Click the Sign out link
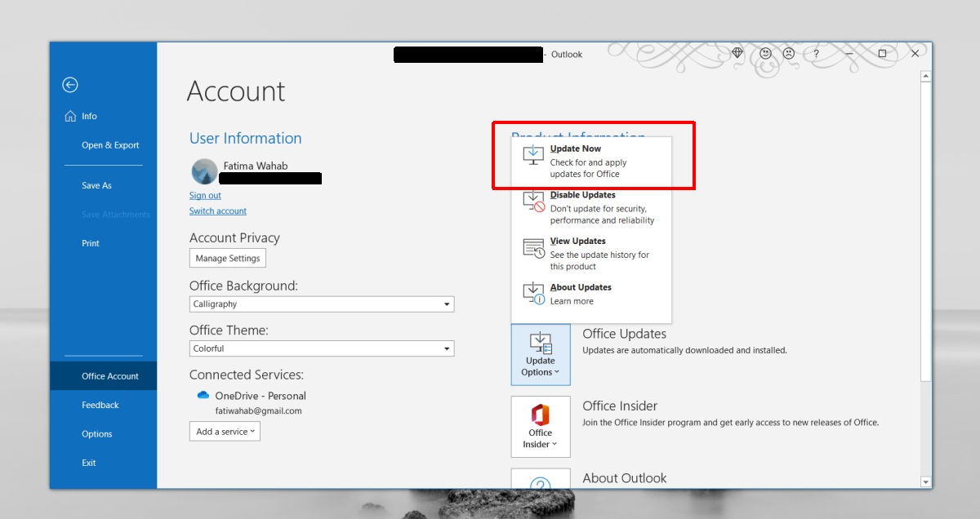The width and height of the screenshot is (980, 519). pos(205,196)
